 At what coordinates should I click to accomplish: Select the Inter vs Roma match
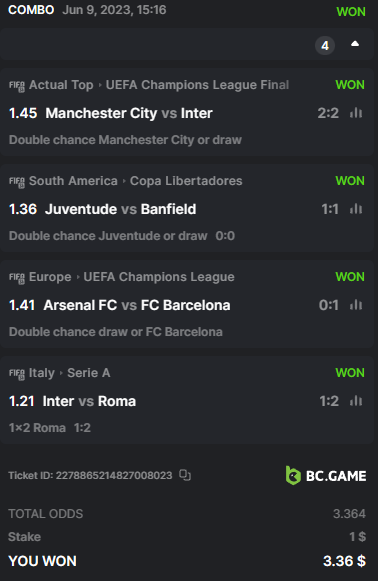89,401
